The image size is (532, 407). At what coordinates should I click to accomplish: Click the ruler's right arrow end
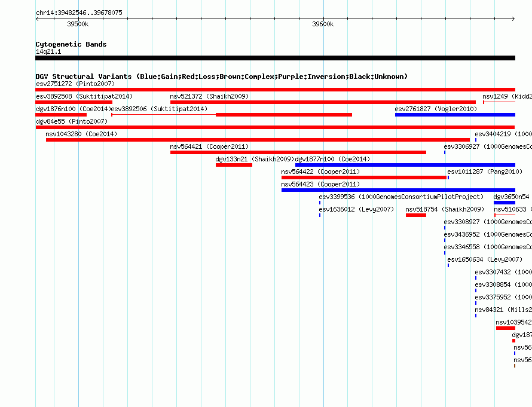pos(513,19)
